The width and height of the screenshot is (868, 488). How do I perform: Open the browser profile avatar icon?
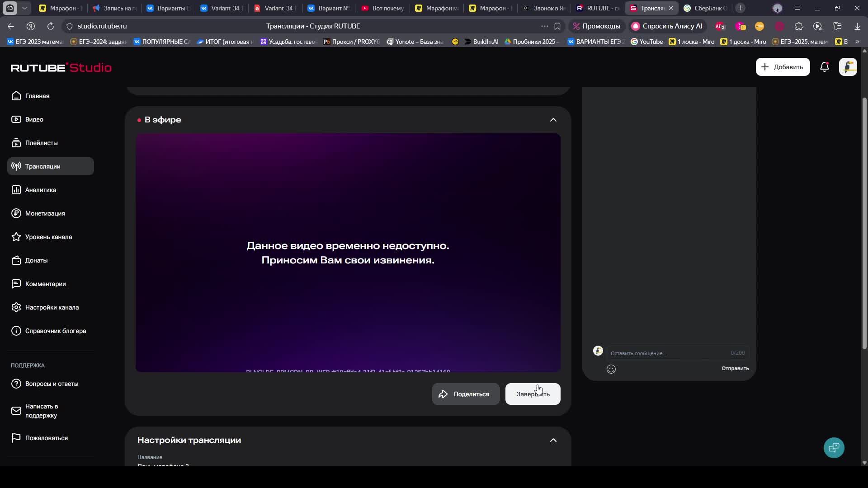click(777, 8)
